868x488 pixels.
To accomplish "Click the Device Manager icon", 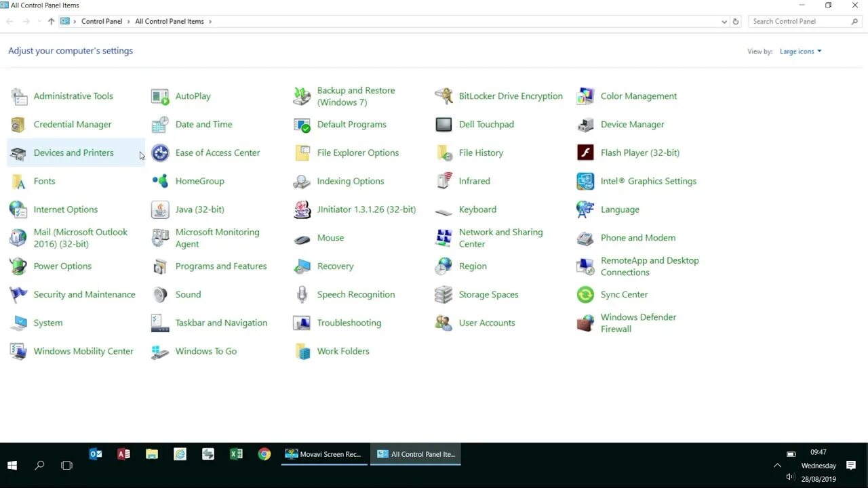I will (x=585, y=125).
